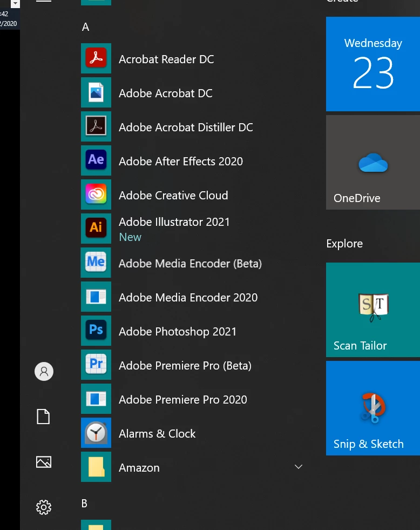Click the Adobe Creative Cloud label
This screenshot has height=530, width=420.
tap(173, 196)
